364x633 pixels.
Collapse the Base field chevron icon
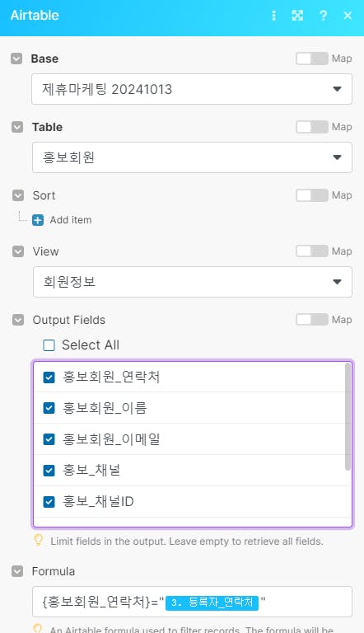click(x=16, y=59)
